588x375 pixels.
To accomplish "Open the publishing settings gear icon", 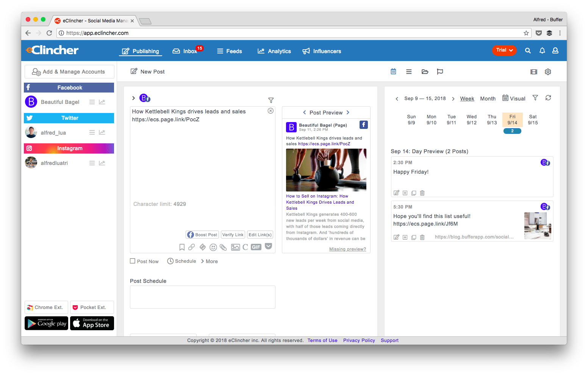I will coord(548,72).
